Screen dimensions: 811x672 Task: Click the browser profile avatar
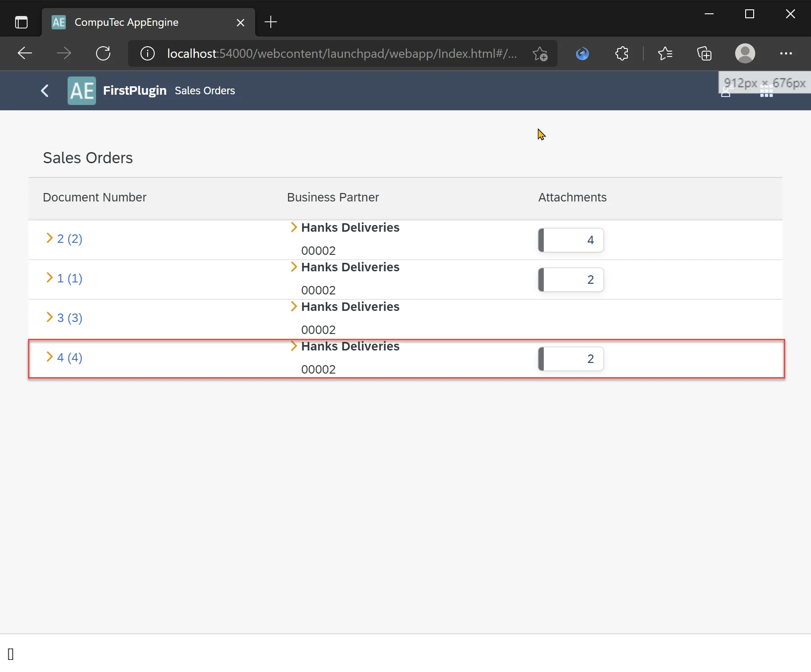click(745, 53)
